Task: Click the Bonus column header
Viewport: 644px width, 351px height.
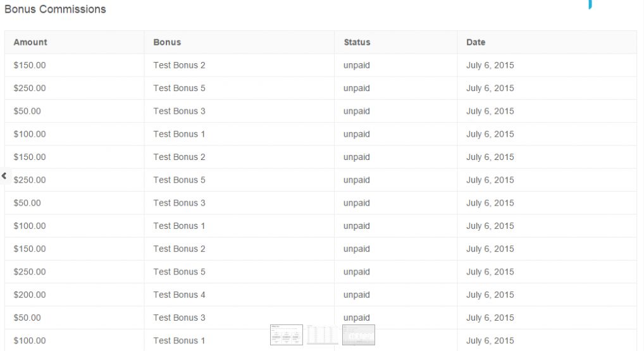Action: click(167, 42)
